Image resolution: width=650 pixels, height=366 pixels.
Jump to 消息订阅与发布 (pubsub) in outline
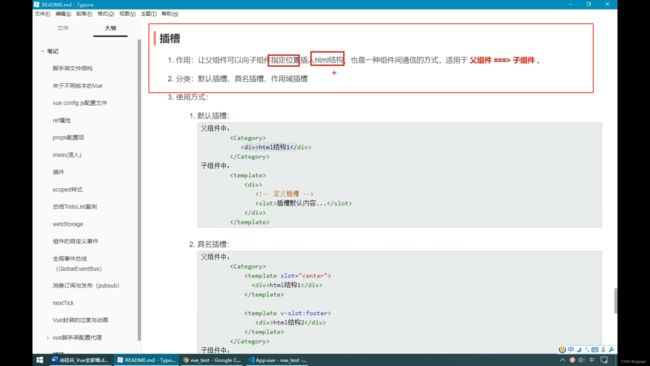pyautogui.click(x=86, y=286)
